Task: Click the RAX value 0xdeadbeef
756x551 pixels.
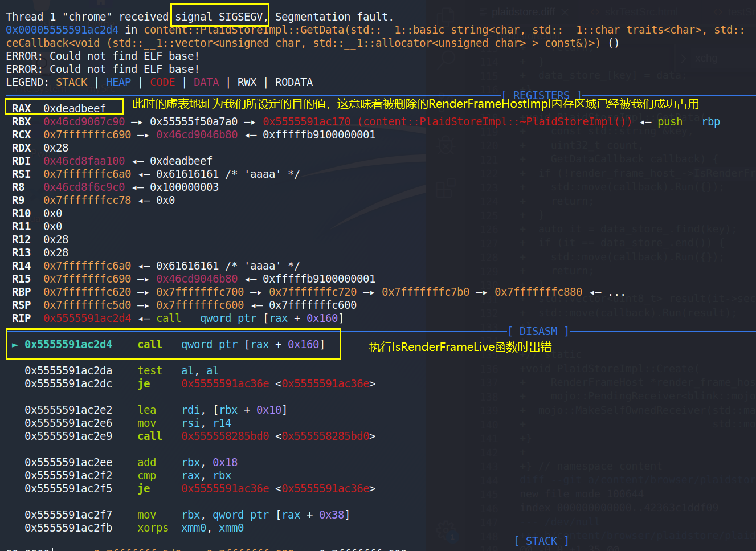Action: (x=75, y=108)
